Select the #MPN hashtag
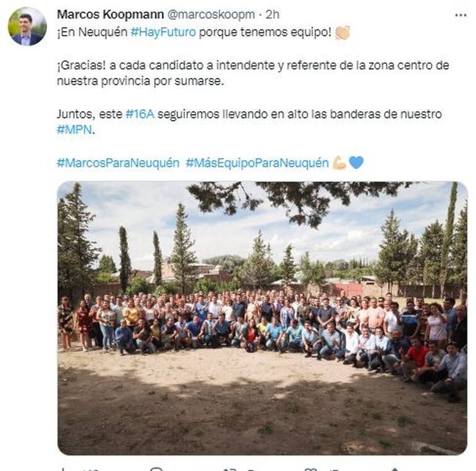The image size is (476, 471). (74, 130)
